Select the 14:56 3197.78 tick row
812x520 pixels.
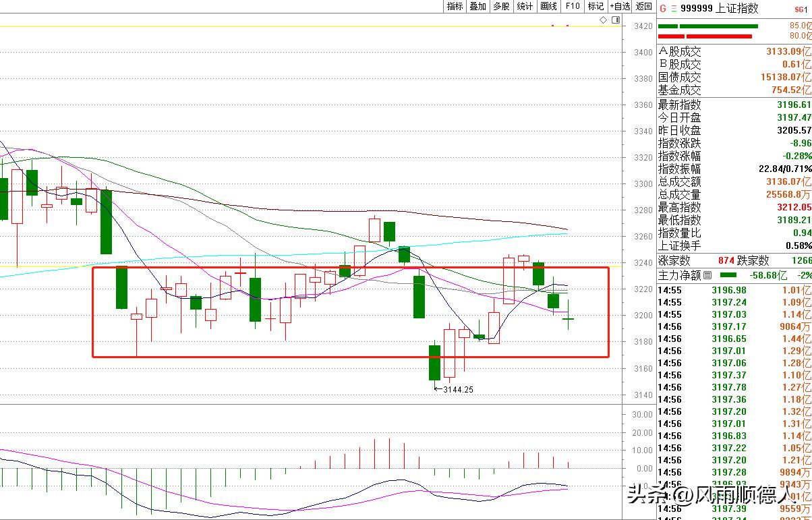click(734, 387)
